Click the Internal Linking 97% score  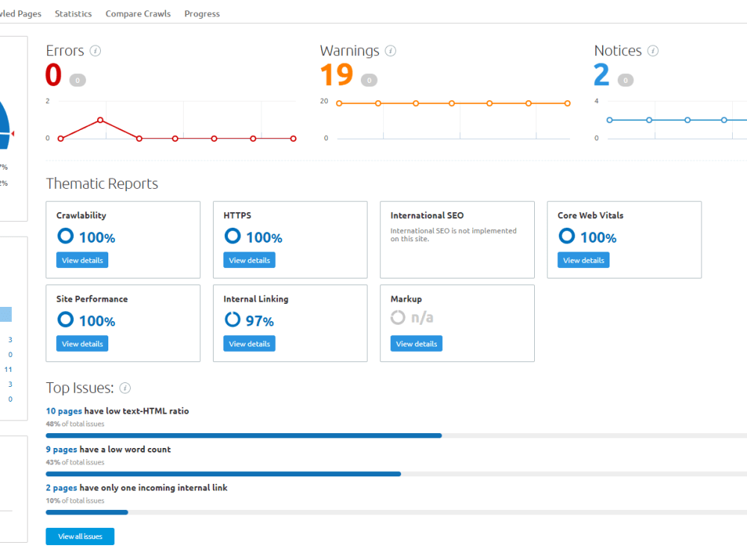click(260, 321)
